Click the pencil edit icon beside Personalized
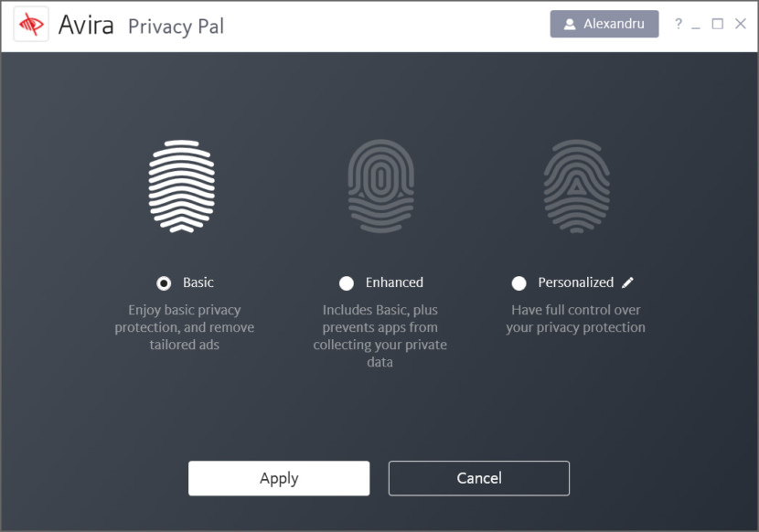 click(627, 282)
